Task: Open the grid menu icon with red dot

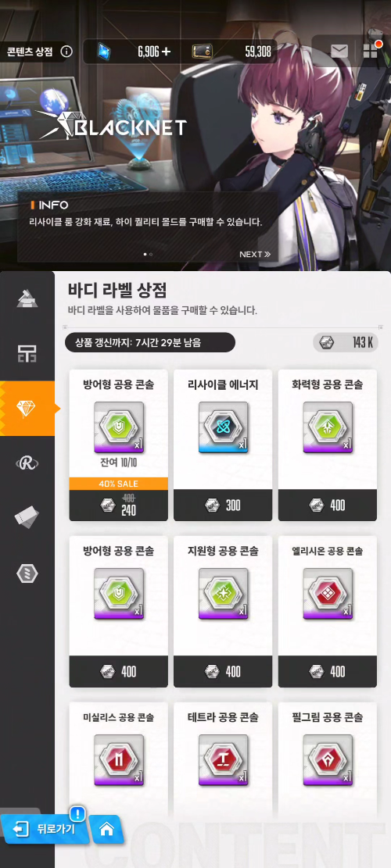Action: 371,51
